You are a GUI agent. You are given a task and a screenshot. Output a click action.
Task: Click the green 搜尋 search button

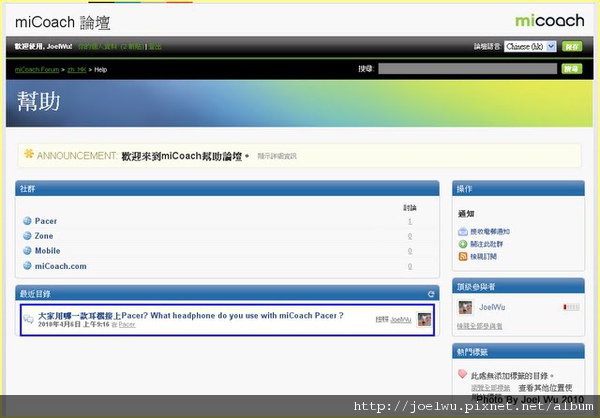click(572, 69)
